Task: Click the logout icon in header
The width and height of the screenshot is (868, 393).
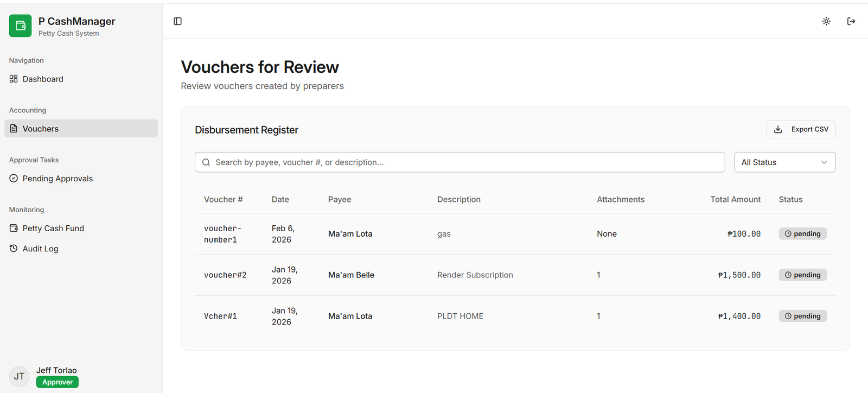Action: pos(851,21)
